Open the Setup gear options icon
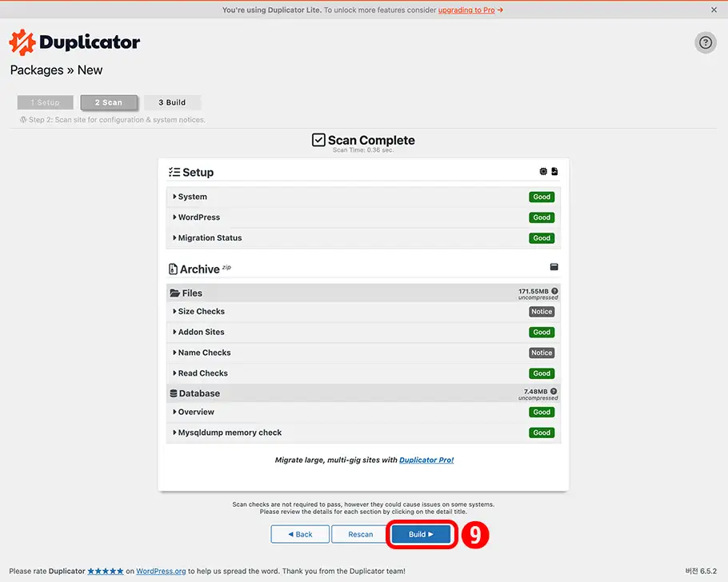The height and width of the screenshot is (582, 728). click(543, 172)
